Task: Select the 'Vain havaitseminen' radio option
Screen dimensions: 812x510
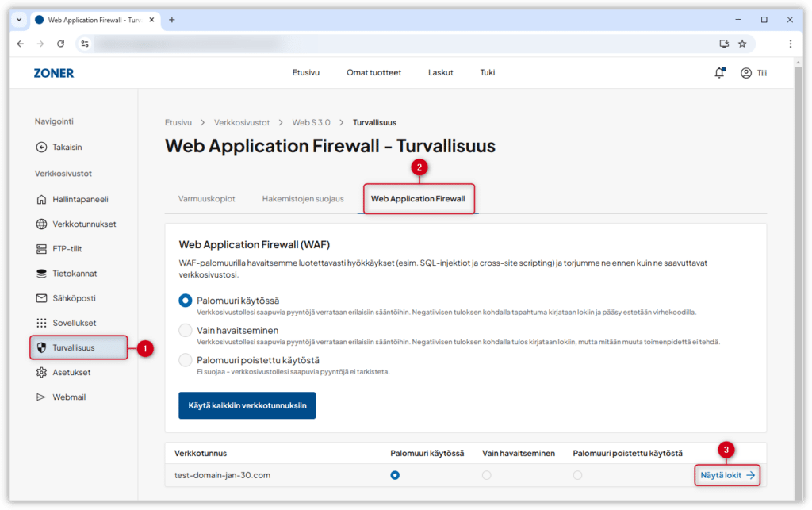Action: [x=186, y=330]
